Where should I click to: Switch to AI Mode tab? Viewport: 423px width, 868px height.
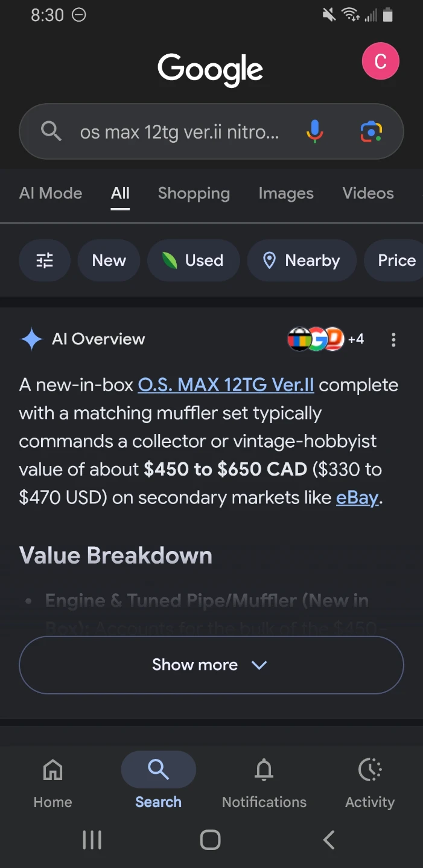(x=51, y=193)
